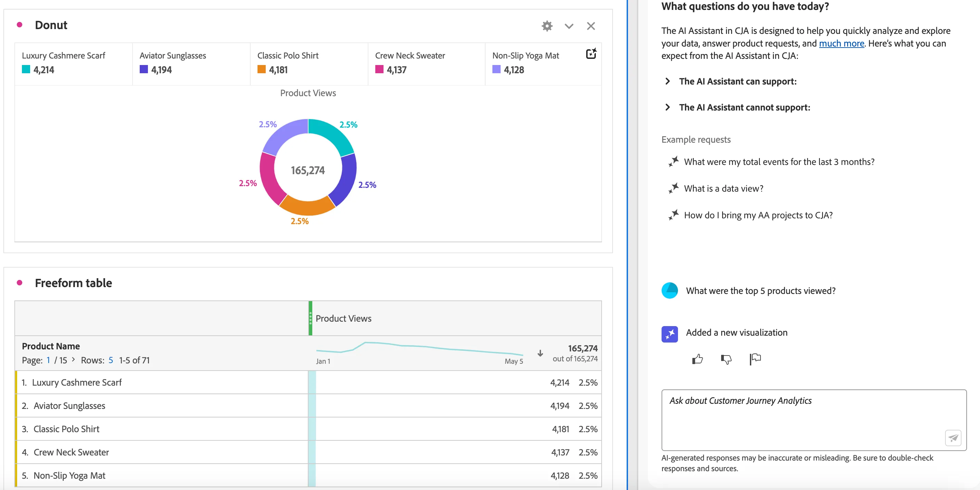The width and height of the screenshot is (980, 490).
Task: Change the Rows count value 5
Action: pos(111,360)
